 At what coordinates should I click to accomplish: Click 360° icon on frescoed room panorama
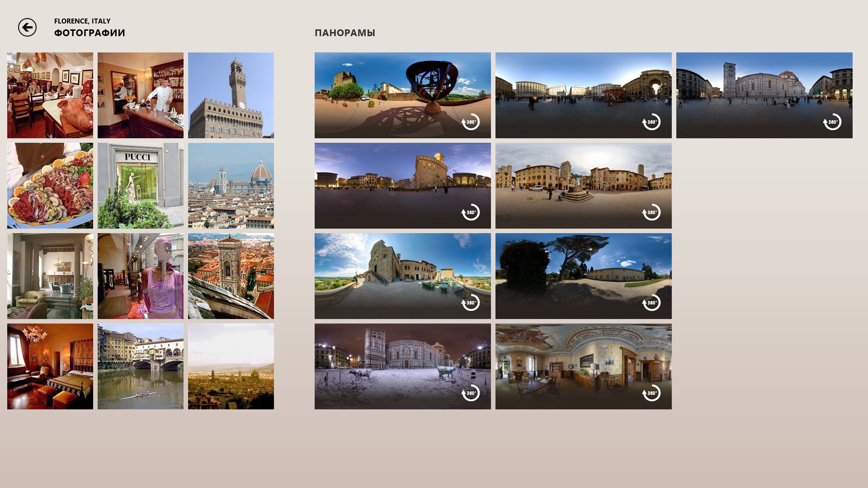tap(651, 393)
